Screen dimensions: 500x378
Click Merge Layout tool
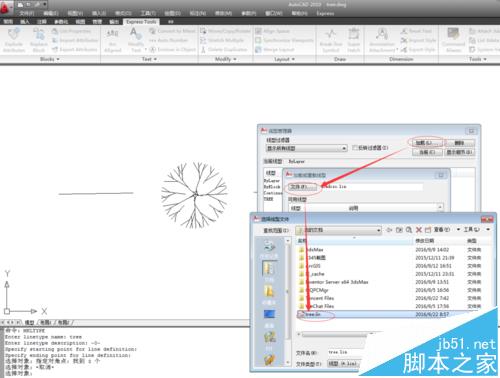(x=275, y=49)
